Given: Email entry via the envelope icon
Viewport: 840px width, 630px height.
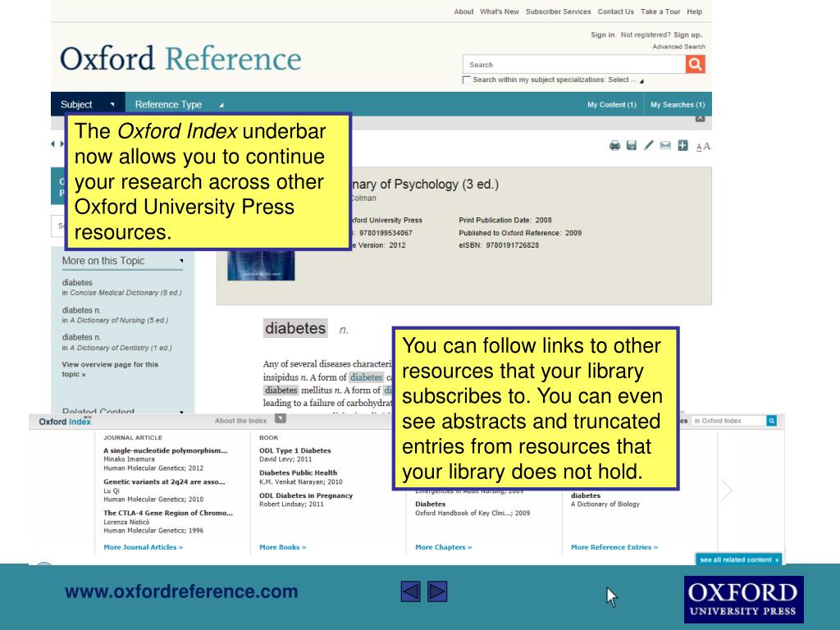Looking at the screenshot, I should tap(665, 145).
